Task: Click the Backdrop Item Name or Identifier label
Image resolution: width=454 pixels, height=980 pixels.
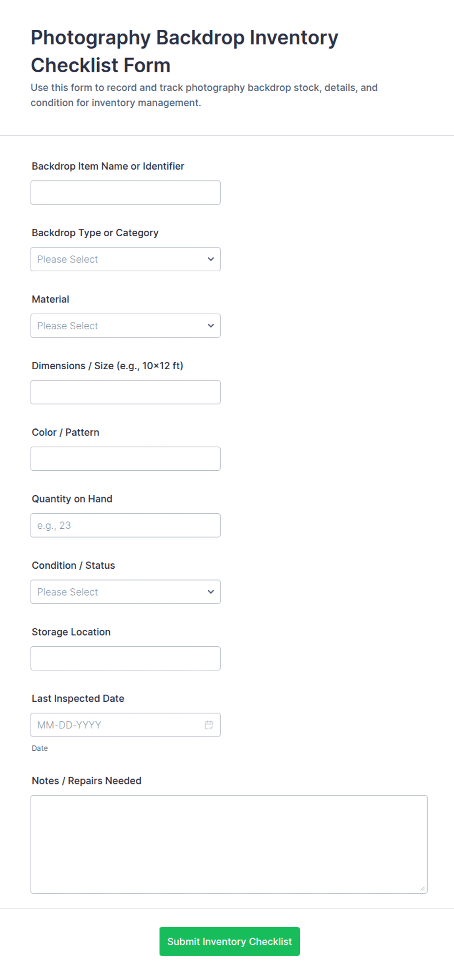Action: click(108, 166)
